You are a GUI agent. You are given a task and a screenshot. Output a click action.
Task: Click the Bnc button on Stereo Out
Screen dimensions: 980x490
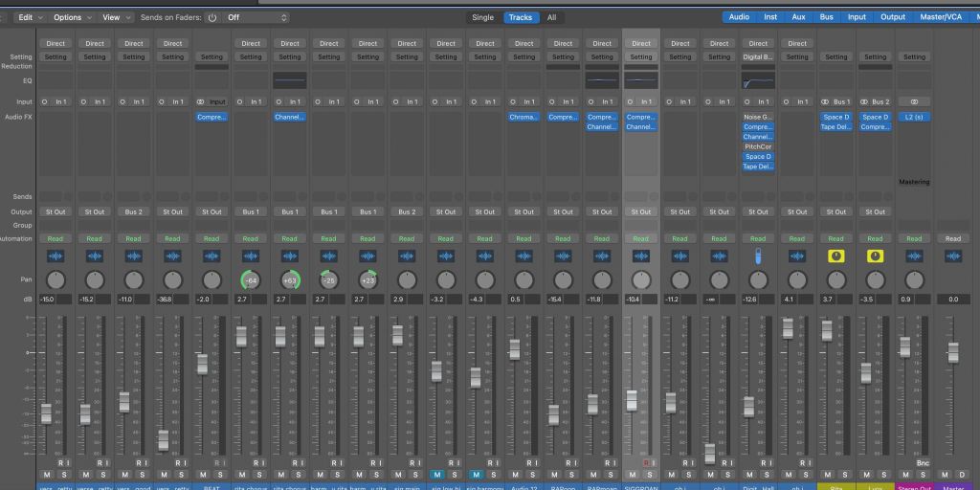(923, 463)
